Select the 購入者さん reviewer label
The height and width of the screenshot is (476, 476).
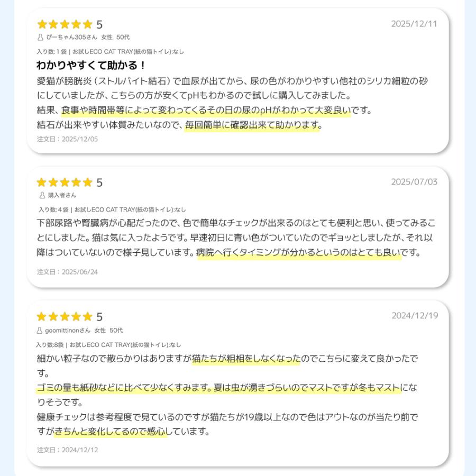pos(62,195)
